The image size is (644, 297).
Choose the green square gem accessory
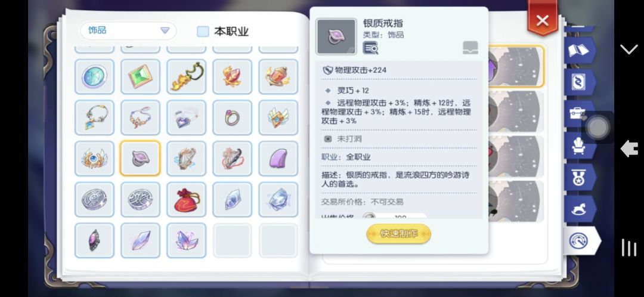(x=141, y=76)
